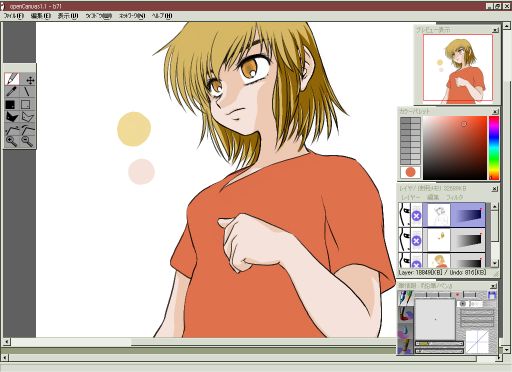Select the filled rectangle tool
Viewport: 512px width, 372px height.
click(x=10, y=105)
